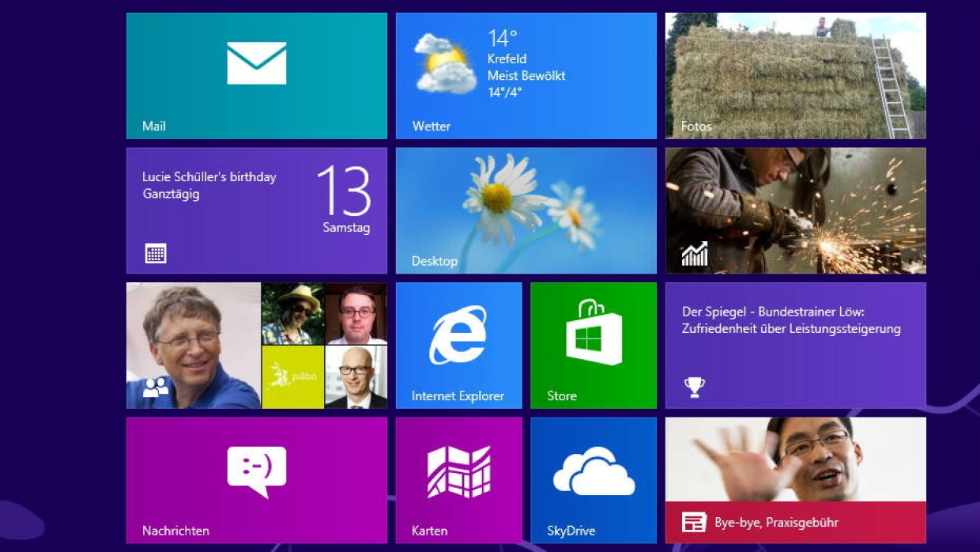Click the Internet Explorer logo icon
The width and height of the screenshot is (980, 552).
coord(458,335)
